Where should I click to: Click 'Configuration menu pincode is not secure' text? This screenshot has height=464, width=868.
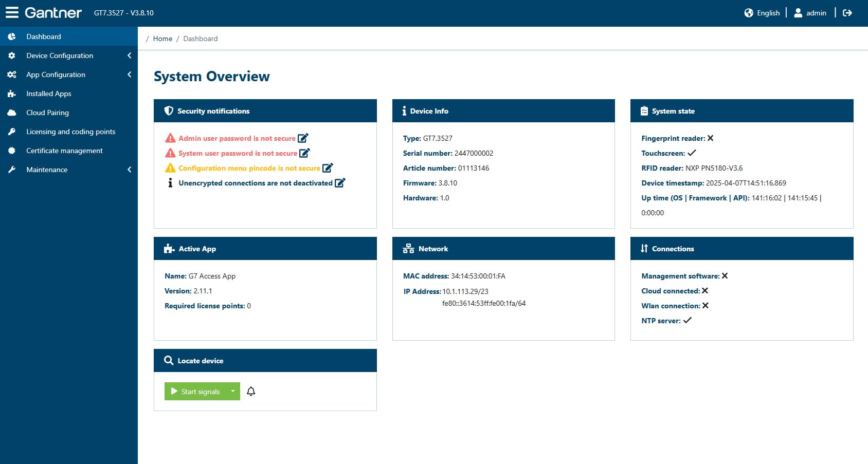click(x=249, y=168)
